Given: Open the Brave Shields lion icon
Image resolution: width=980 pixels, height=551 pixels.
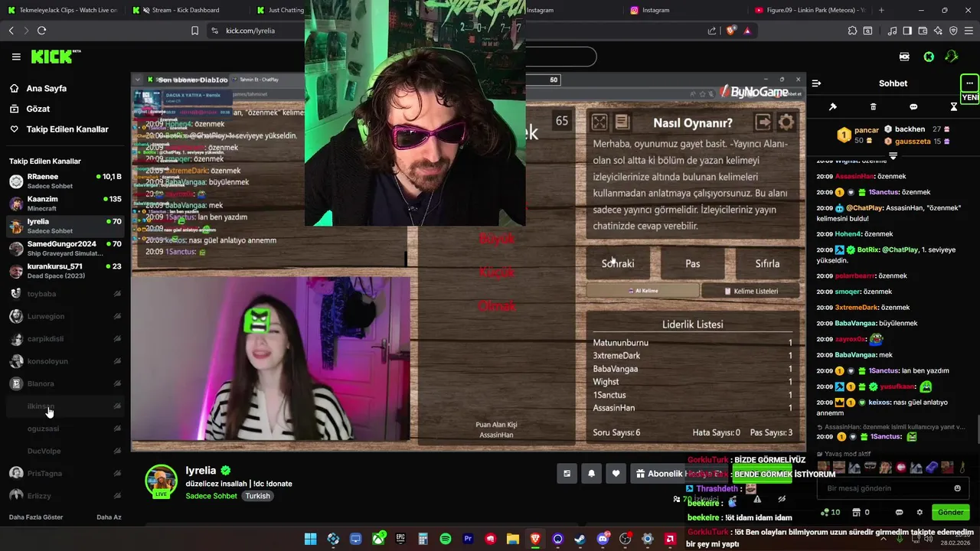Looking at the screenshot, I should [730, 31].
